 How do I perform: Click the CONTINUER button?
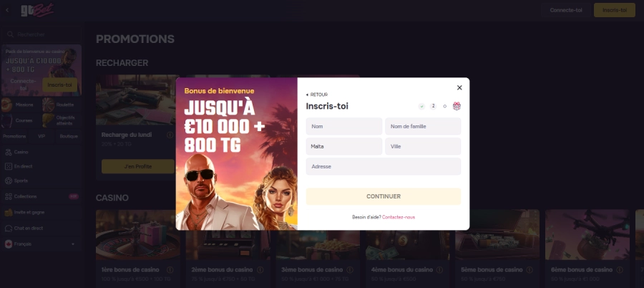[x=384, y=197]
